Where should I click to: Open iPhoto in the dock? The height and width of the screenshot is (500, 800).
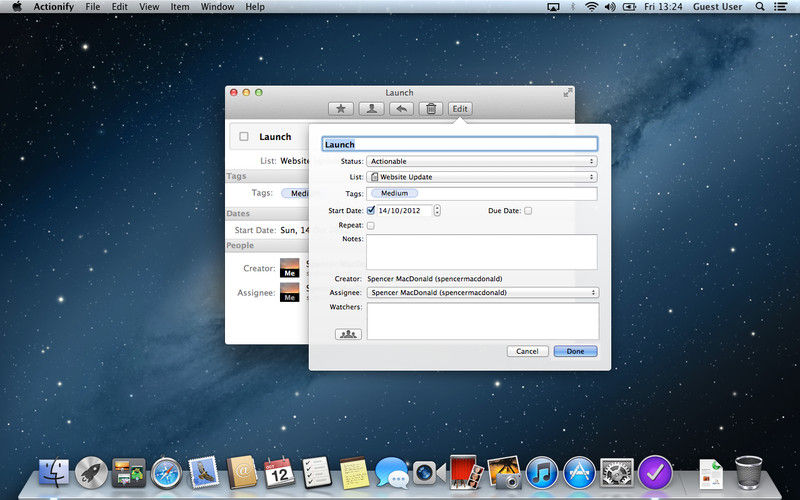pos(504,472)
